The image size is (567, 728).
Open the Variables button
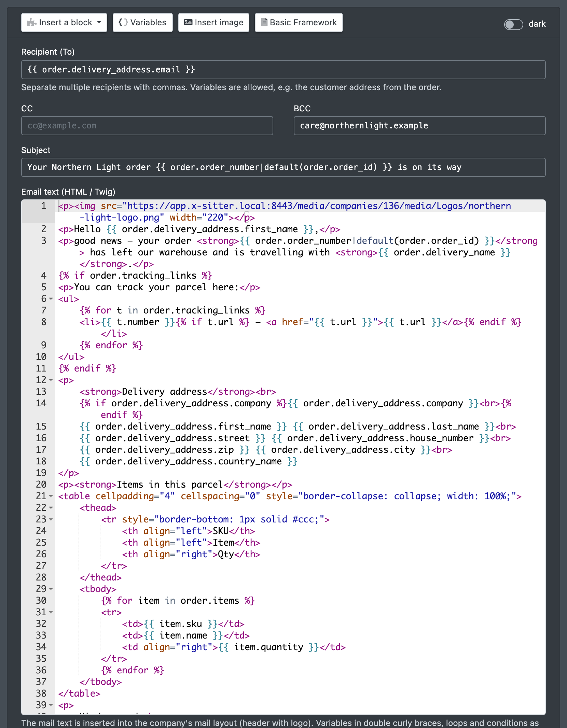tap(143, 23)
